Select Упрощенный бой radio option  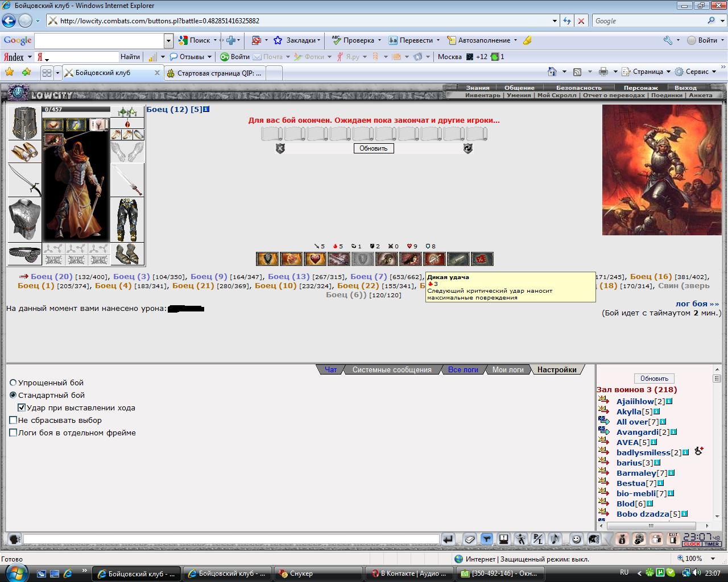pyautogui.click(x=13, y=383)
